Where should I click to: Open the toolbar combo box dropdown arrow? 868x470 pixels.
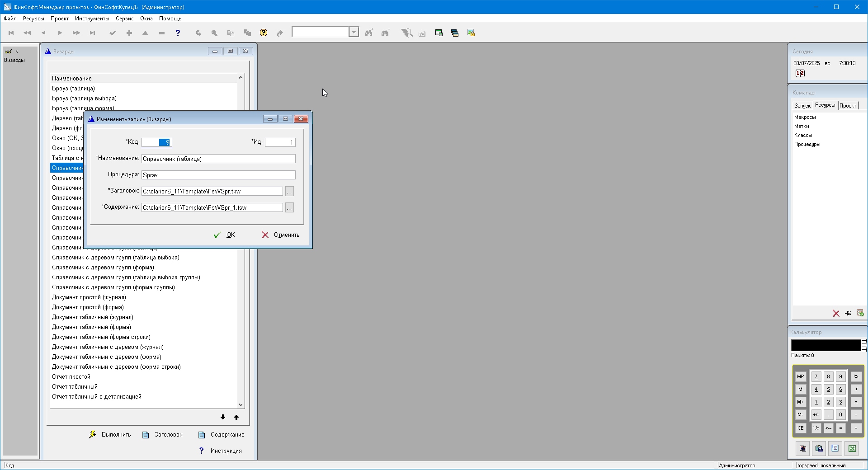click(x=354, y=32)
